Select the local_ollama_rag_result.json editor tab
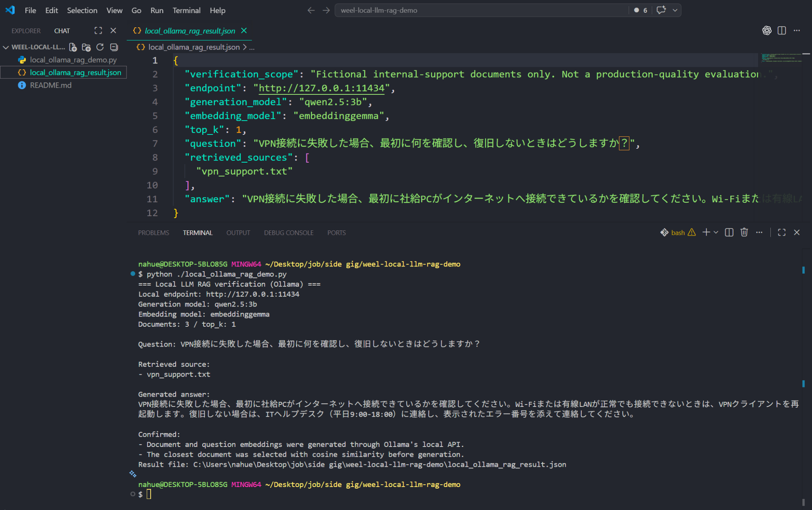The width and height of the screenshot is (812, 510). pyautogui.click(x=190, y=31)
